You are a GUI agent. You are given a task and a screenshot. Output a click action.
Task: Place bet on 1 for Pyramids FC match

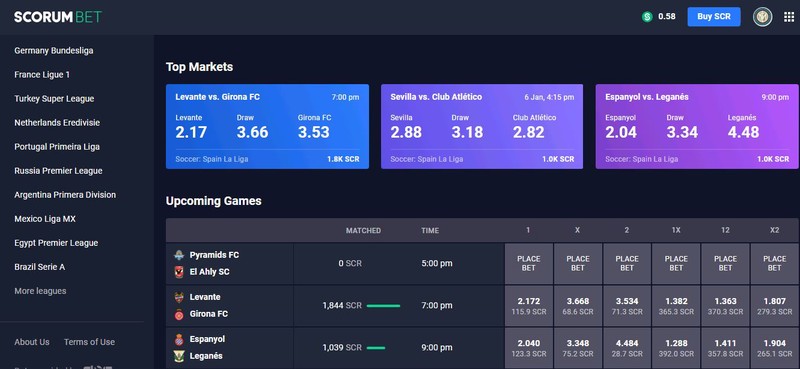point(529,263)
